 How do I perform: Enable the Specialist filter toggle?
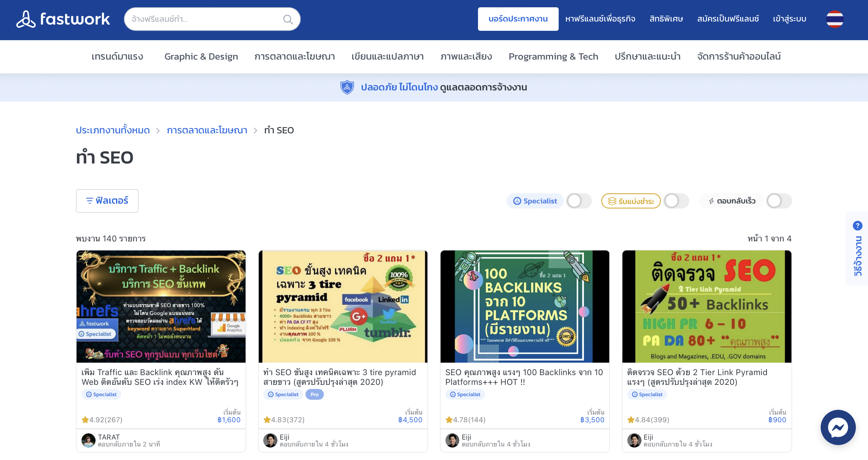578,201
